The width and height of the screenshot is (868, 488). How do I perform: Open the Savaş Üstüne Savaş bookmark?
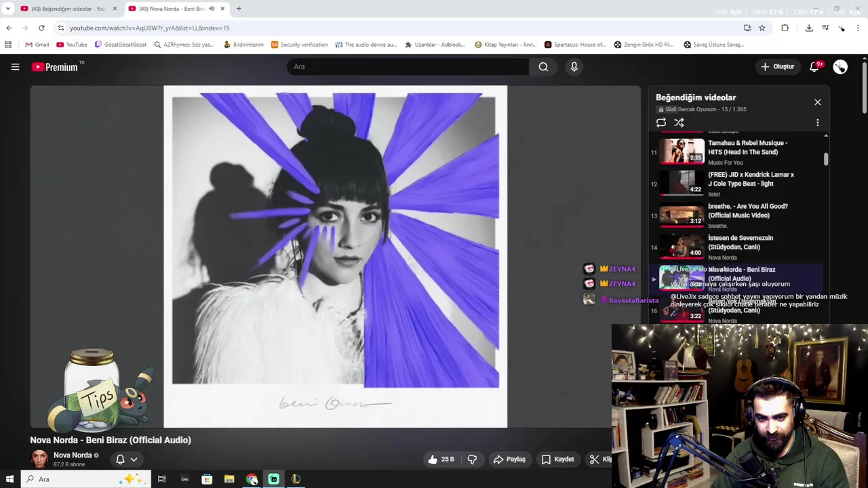click(x=714, y=45)
